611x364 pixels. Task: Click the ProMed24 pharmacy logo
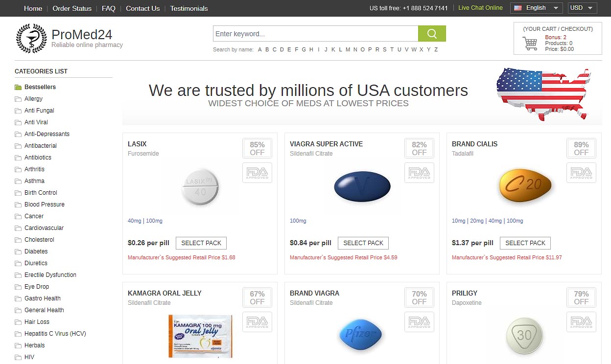31,38
